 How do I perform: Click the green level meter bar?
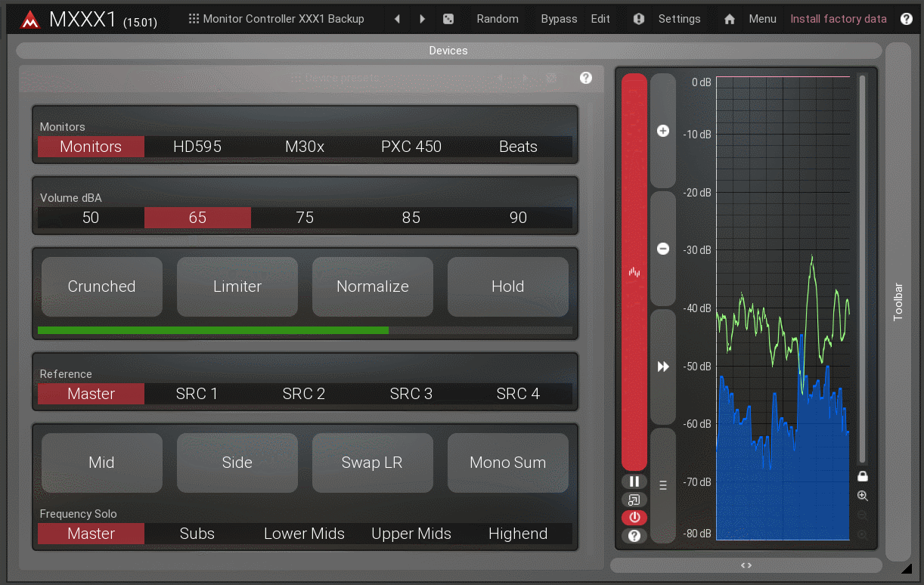point(305,330)
